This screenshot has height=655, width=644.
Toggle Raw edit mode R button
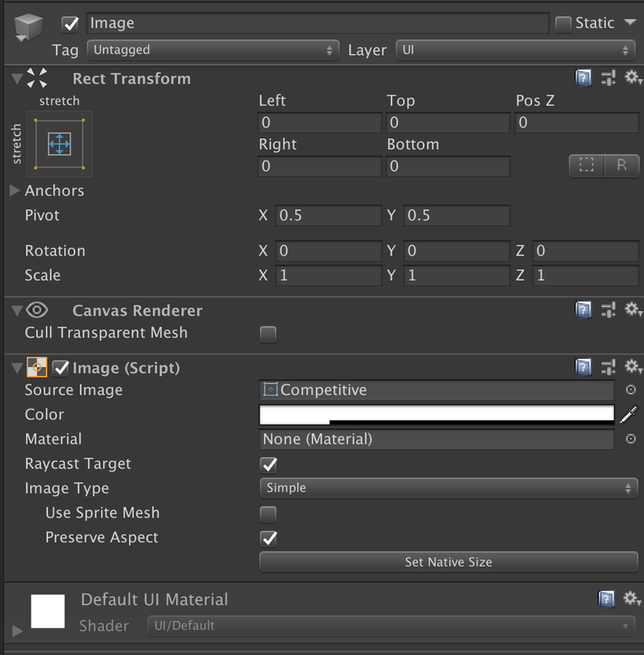tap(621, 165)
